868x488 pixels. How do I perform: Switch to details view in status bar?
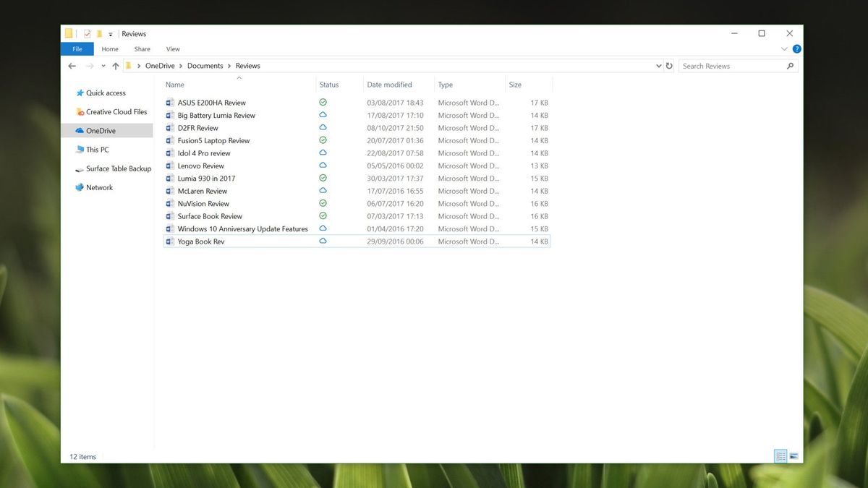pyautogui.click(x=780, y=456)
